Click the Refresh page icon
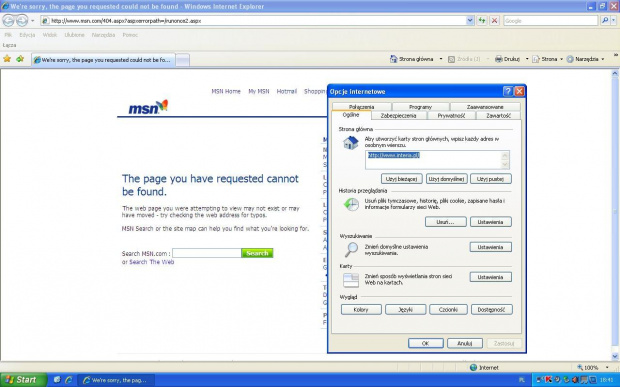The height and width of the screenshot is (387, 620). (x=482, y=21)
